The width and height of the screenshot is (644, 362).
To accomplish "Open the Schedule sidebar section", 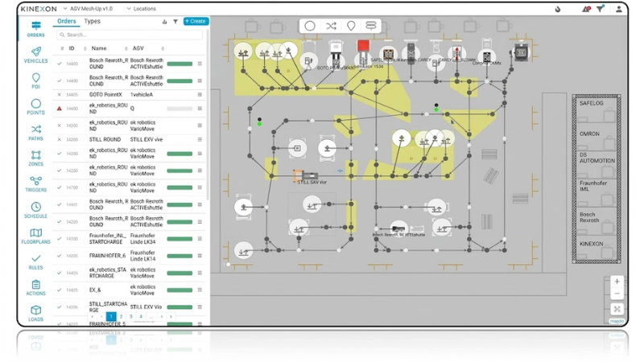I will (35, 210).
